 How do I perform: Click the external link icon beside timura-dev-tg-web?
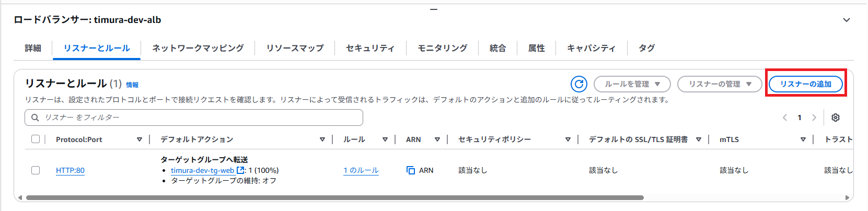pos(240,170)
